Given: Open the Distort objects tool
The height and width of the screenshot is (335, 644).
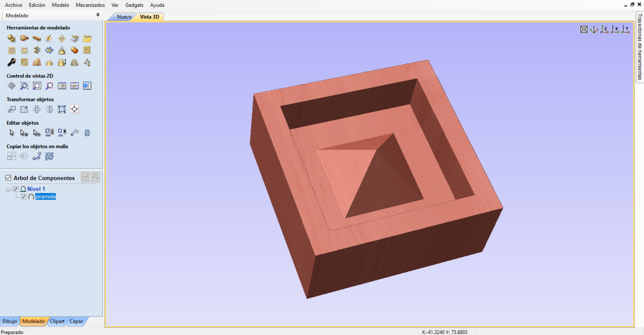Looking at the screenshot, I should tap(62, 109).
